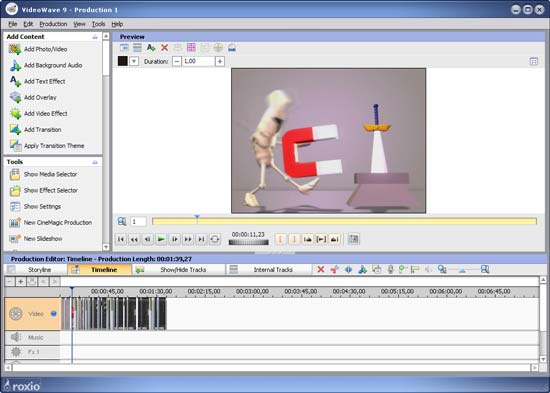Step back one frame

coord(148,239)
